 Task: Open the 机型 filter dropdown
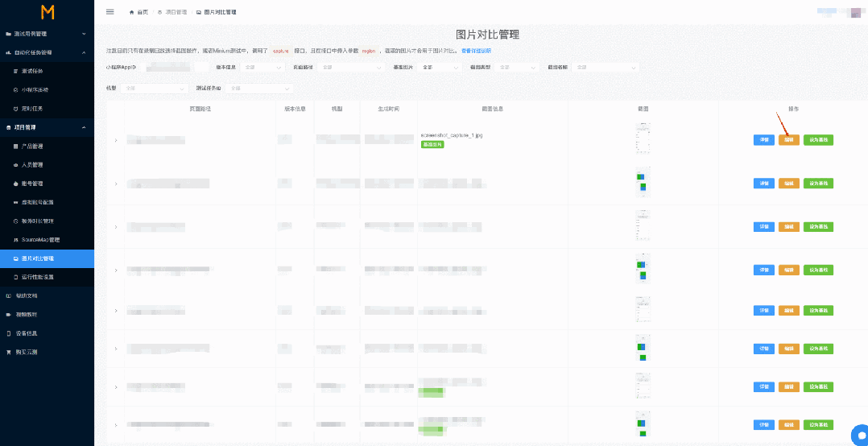[155, 88]
